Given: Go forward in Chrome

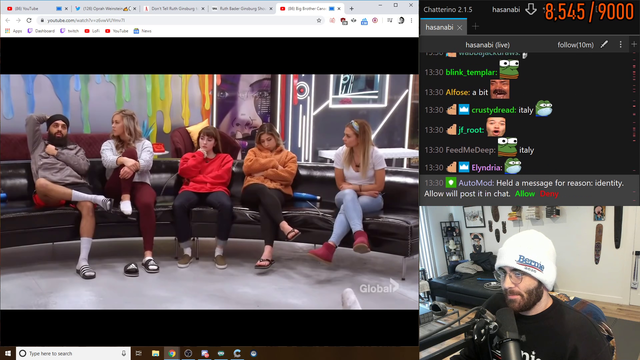Looking at the screenshot, I should coord(18,20).
